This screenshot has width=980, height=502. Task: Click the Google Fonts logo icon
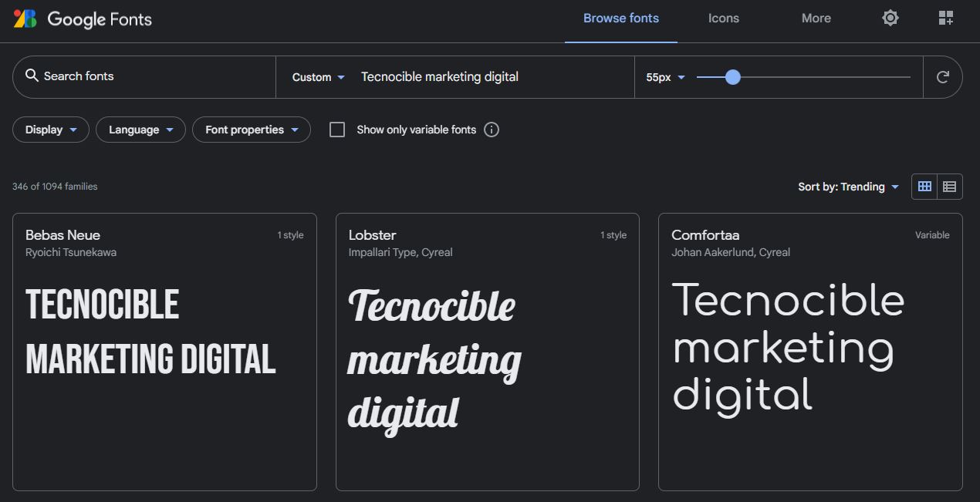[x=25, y=19]
